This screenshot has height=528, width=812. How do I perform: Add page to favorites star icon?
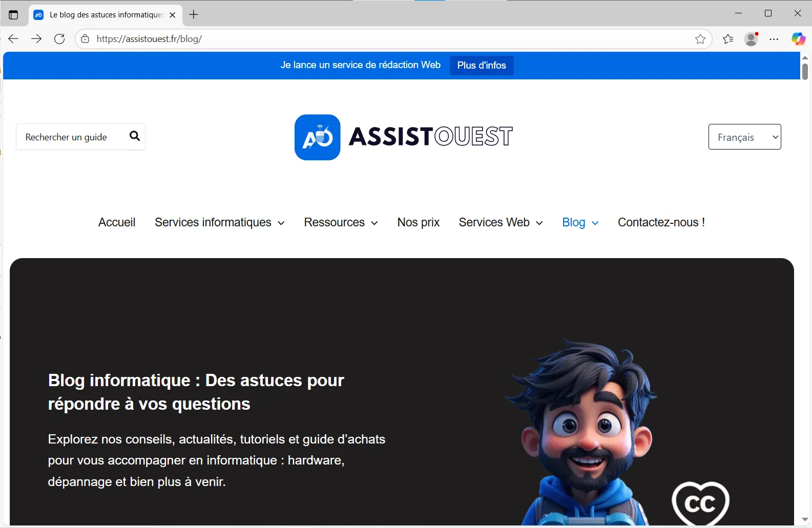pyautogui.click(x=700, y=39)
